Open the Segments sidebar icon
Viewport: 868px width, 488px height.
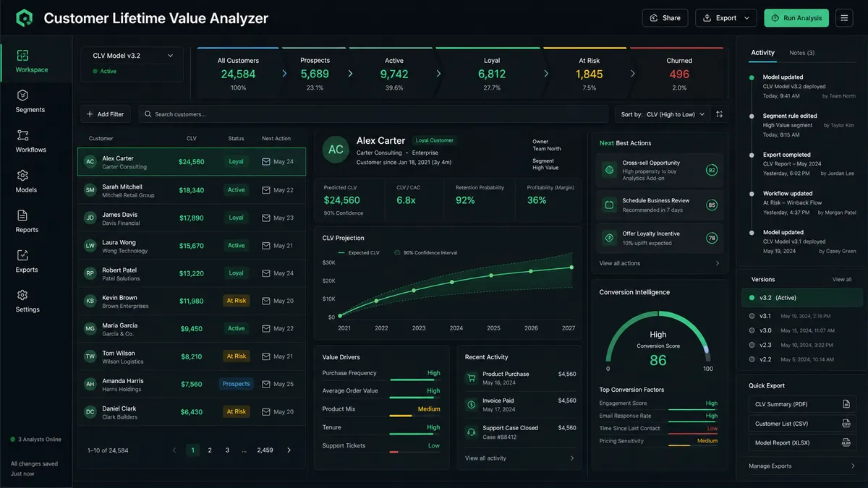click(22, 95)
